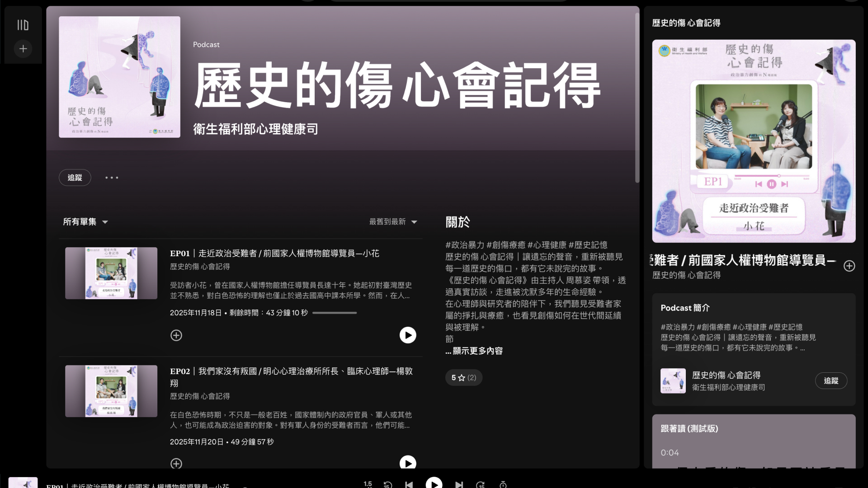Click the EP01 episode progress bar

[x=335, y=313]
